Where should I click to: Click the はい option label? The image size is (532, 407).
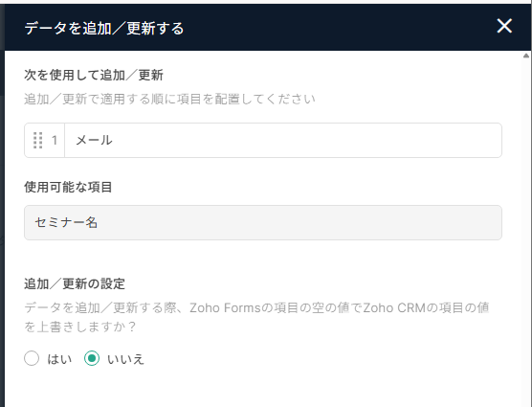point(59,359)
